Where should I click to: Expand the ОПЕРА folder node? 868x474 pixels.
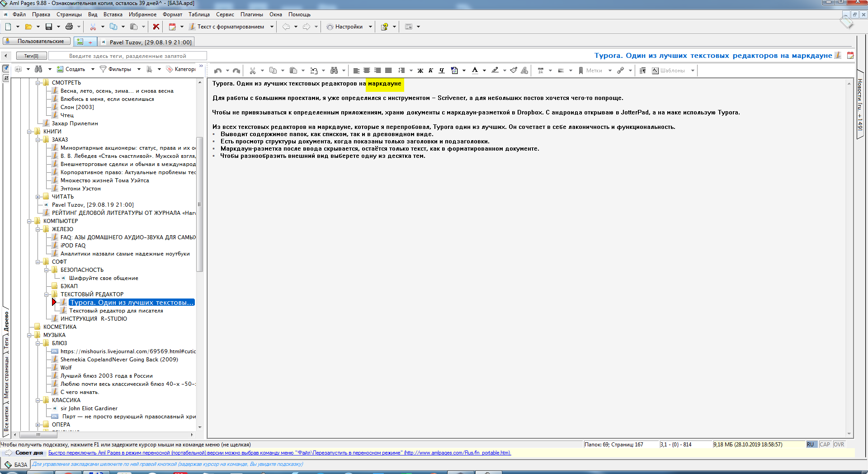pyautogui.click(x=38, y=425)
